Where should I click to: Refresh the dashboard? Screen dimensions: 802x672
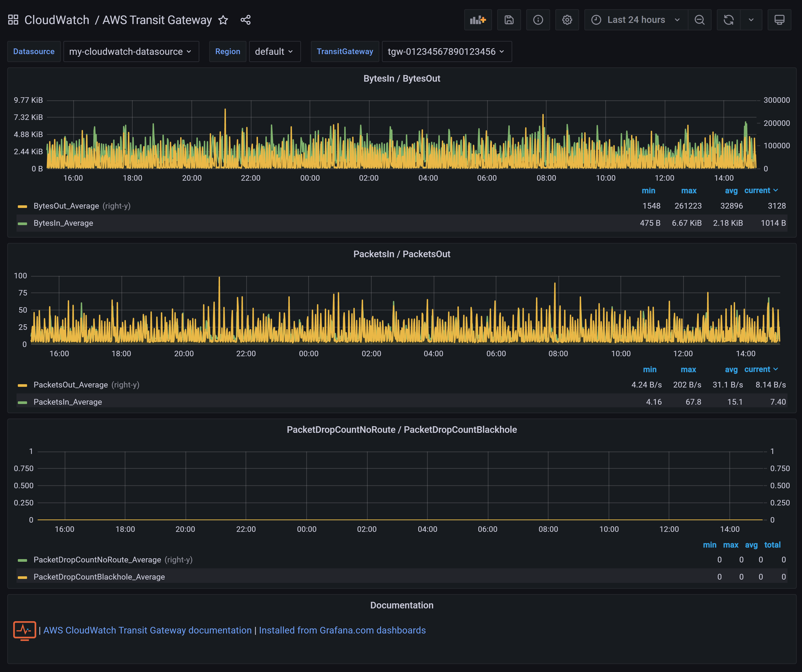click(728, 20)
